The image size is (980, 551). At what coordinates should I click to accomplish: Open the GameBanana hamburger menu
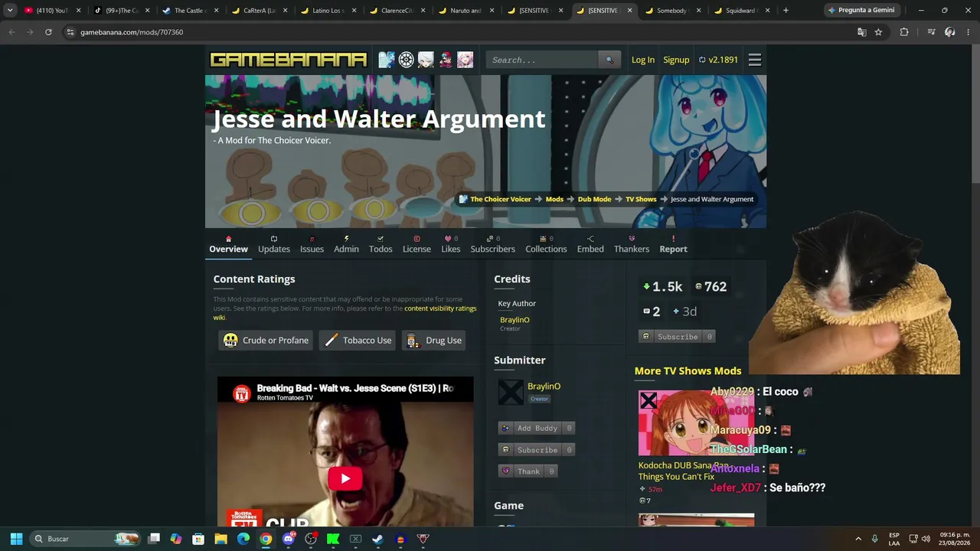755,60
